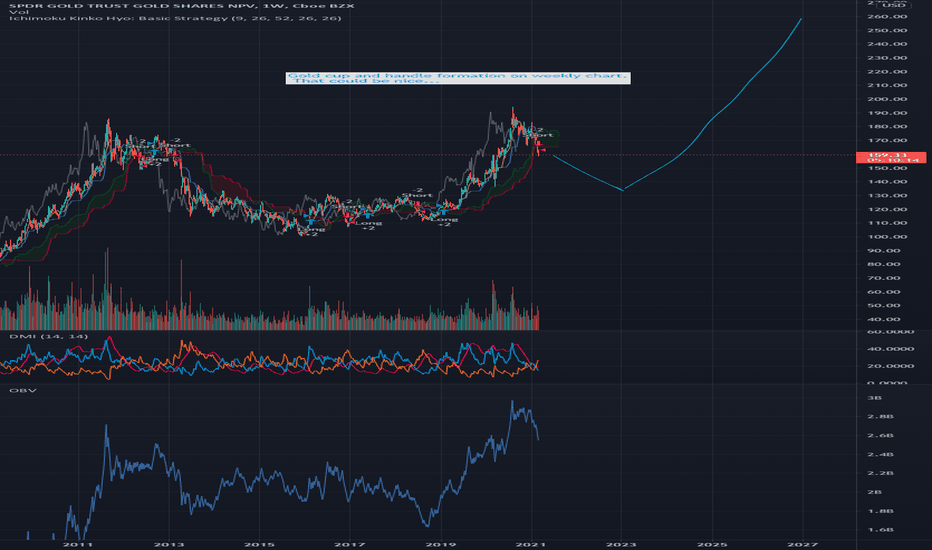Image resolution: width=932 pixels, height=550 pixels.
Task: Click the 250.00 price axis label
Action: 887,30
